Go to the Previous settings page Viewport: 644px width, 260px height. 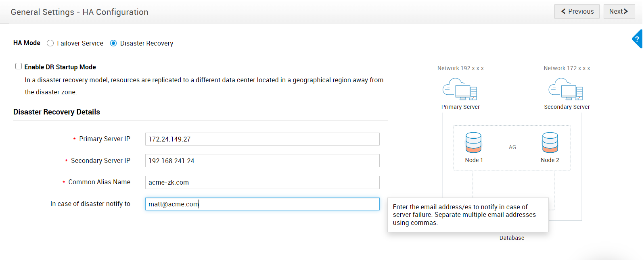coord(577,11)
